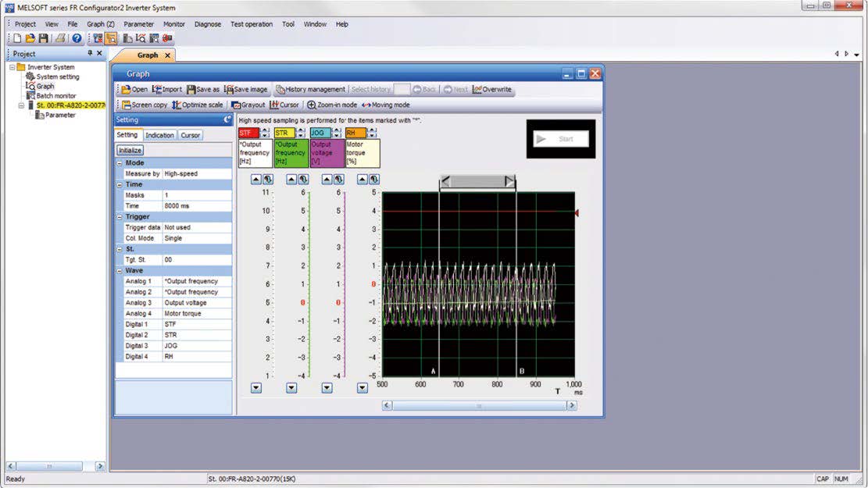This screenshot has width=868, height=488.
Task: Click the graph's horizontal scrollbar track
Action: pos(480,406)
